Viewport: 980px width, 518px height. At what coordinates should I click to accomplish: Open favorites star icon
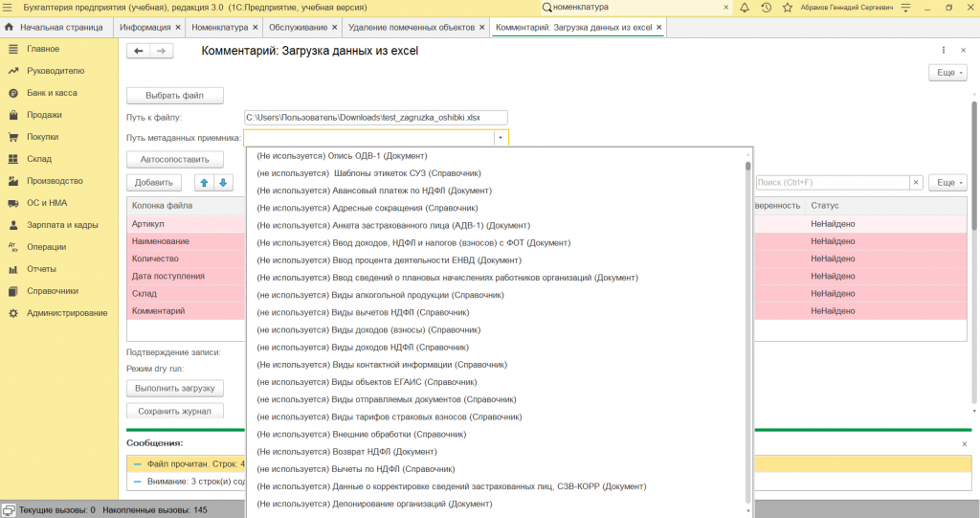[x=788, y=8]
